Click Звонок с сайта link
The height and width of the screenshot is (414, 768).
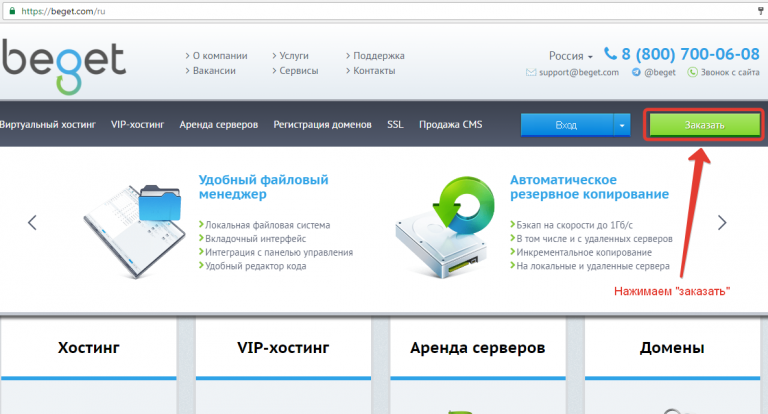[730, 73]
